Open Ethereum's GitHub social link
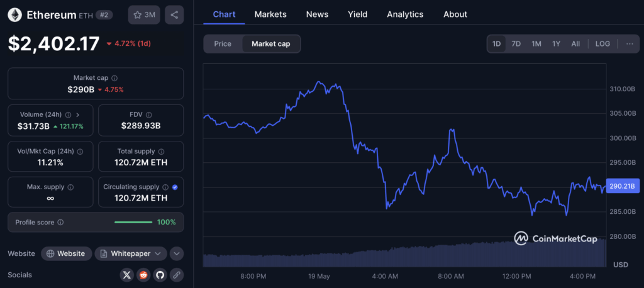The height and width of the screenshot is (288, 644). [160, 275]
